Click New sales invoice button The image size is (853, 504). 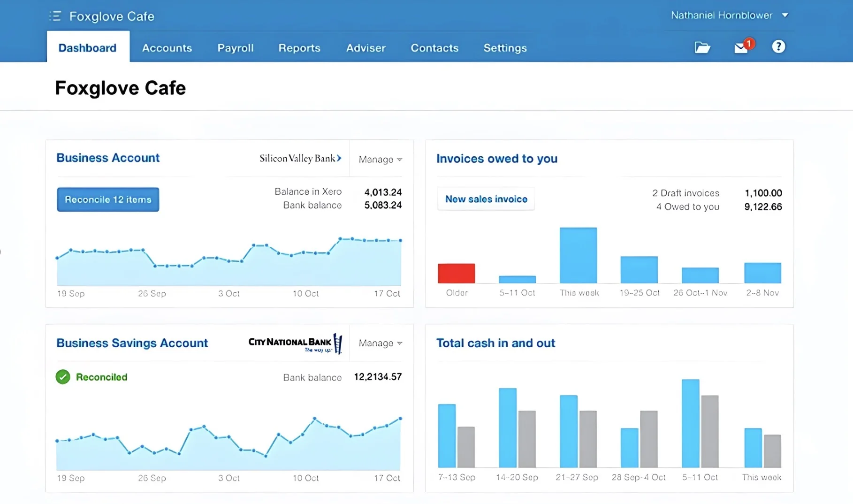(486, 199)
